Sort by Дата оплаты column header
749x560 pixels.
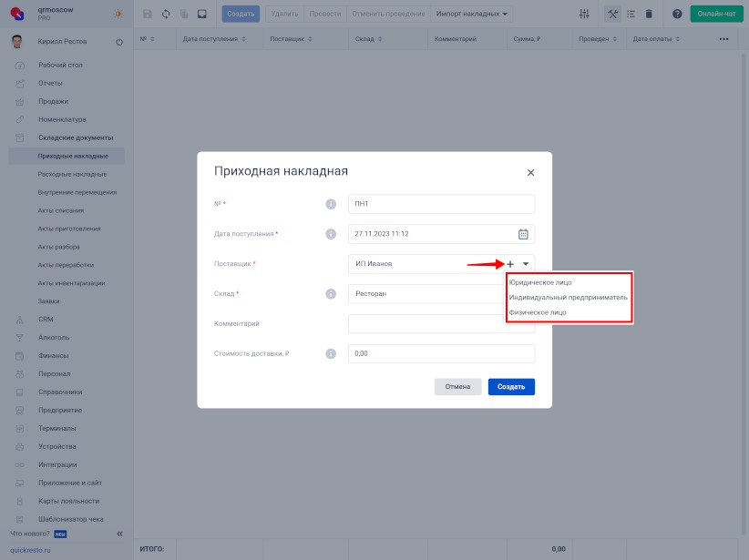pyautogui.click(x=656, y=39)
